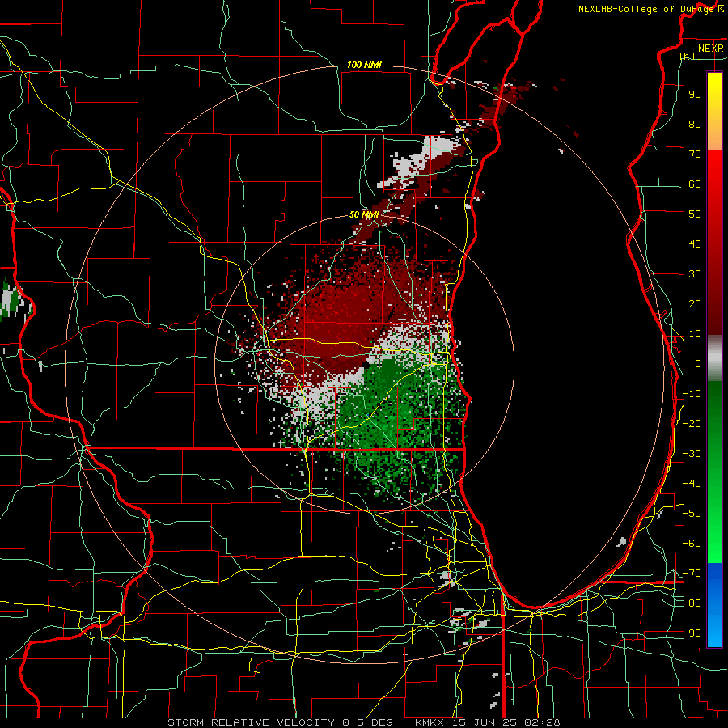
Task: Click the 0 knot scale label
Action: click(698, 363)
